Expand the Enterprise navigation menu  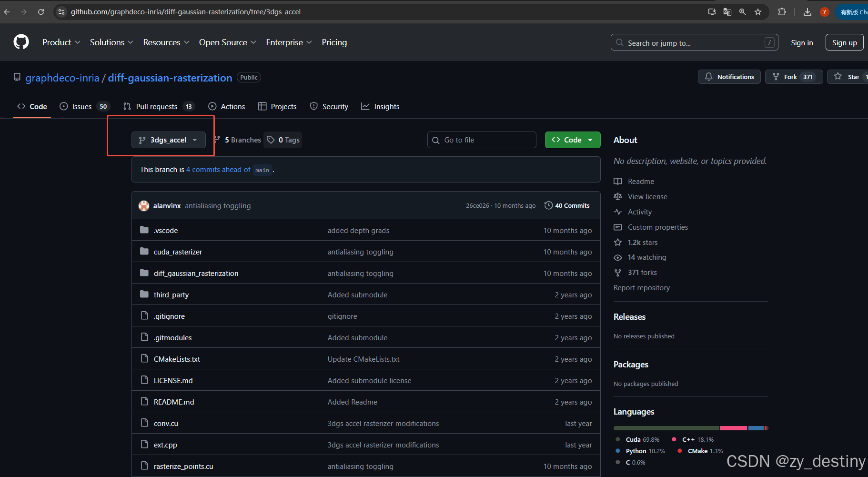[x=289, y=42]
